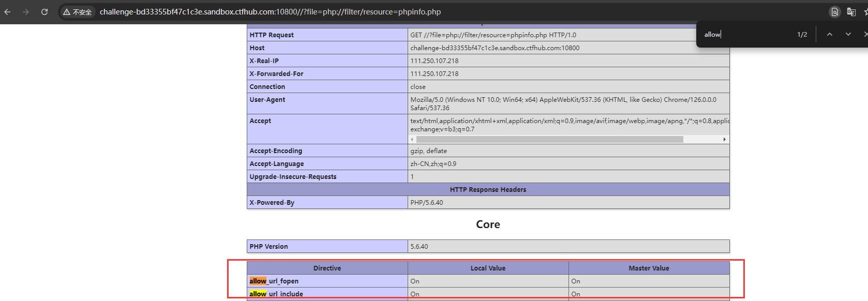Click the allow_url_include directive row

point(276,294)
